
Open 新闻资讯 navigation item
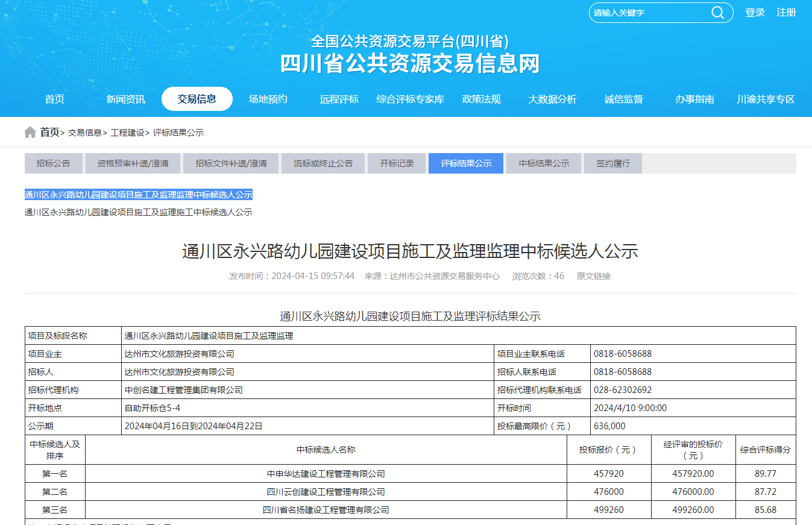(125, 99)
